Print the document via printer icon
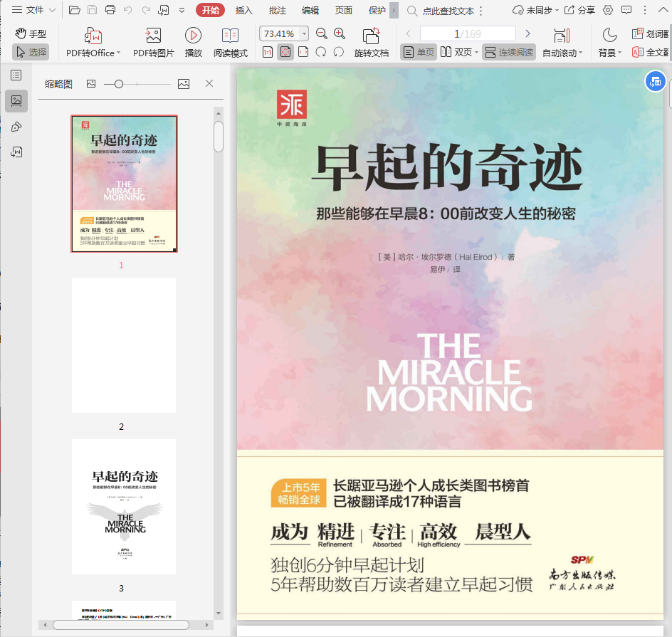Image resolution: width=672 pixels, height=637 pixels. click(110, 10)
